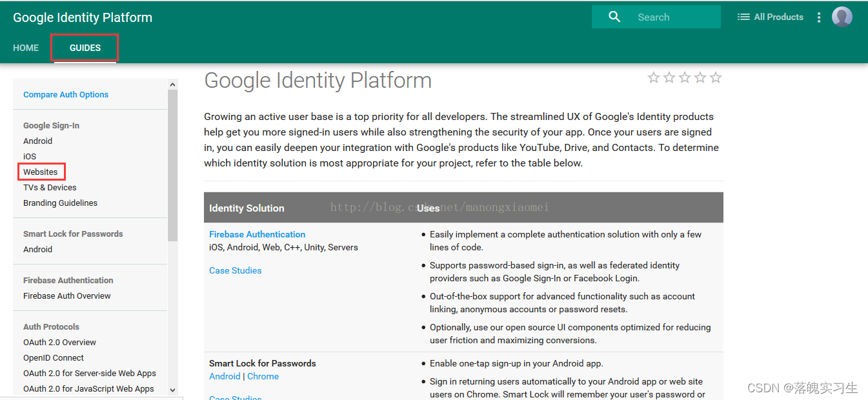Open the Chrome link under Smart Lock
Screen dimensions: 868x400
point(263,376)
